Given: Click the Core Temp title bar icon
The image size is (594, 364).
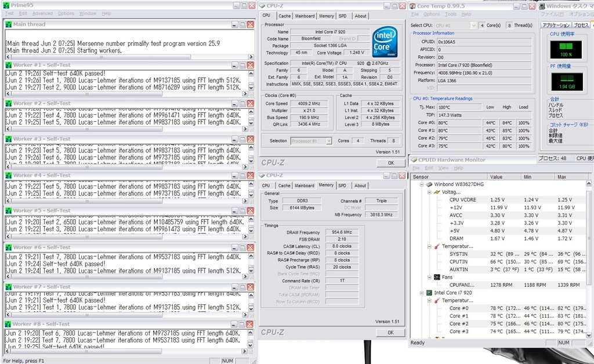Looking at the screenshot, I should 412,6.
